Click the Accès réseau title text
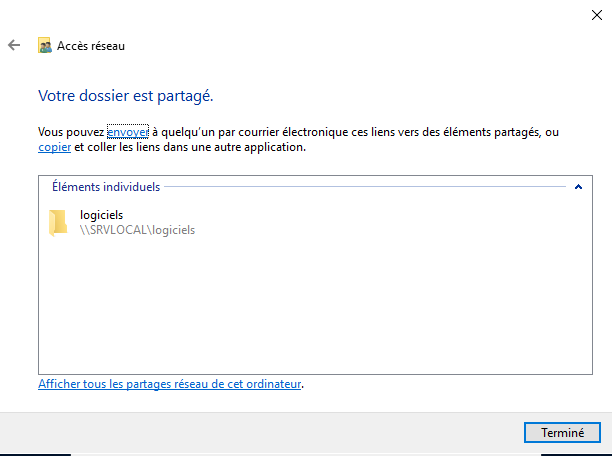 pos(91,45)
